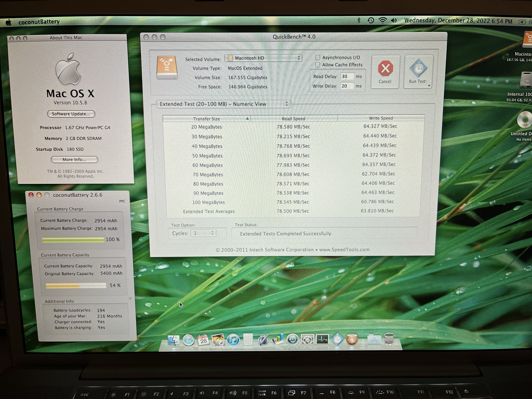Click Battery-Loadcycles value 194
The height and width of the screenshot is (399, 532).
pyautogui.click(x=101, y=310)
